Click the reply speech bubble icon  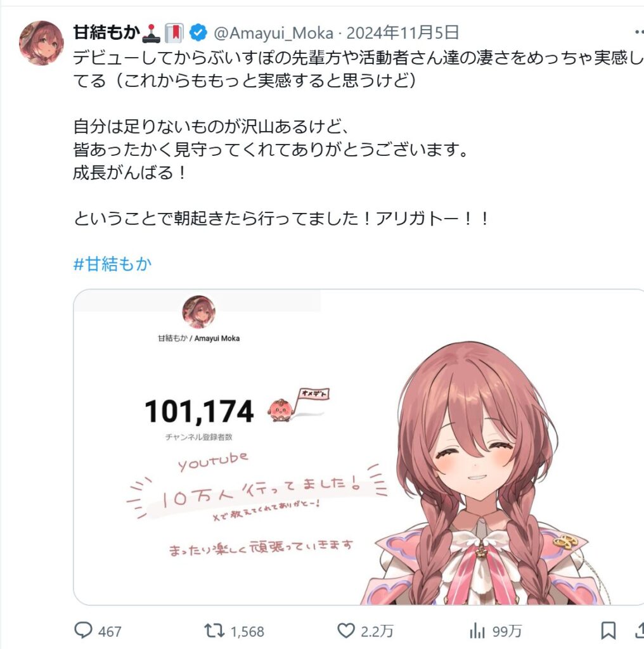coord(83,631)
